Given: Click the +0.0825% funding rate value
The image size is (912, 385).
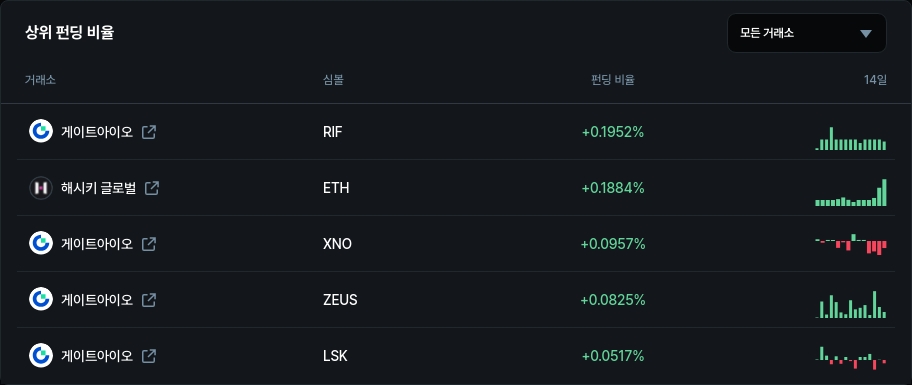Looking at the screenshot, I should [613, 300].
